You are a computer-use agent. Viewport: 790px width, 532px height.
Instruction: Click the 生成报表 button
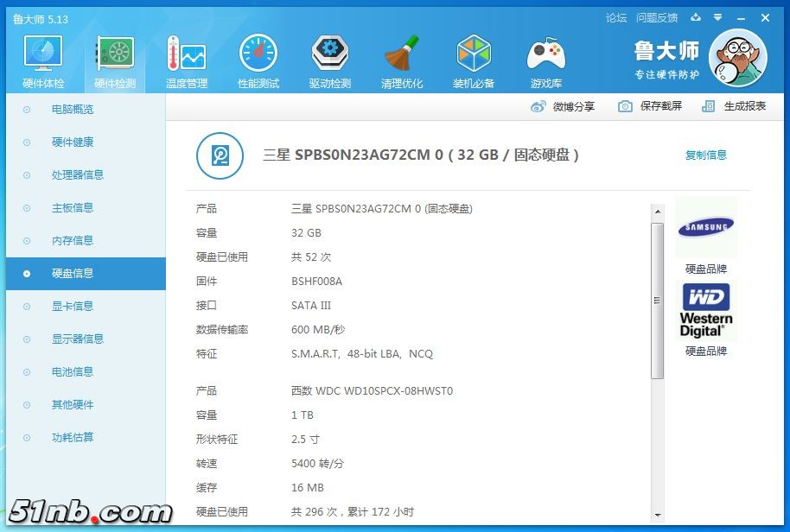(734, 106)
